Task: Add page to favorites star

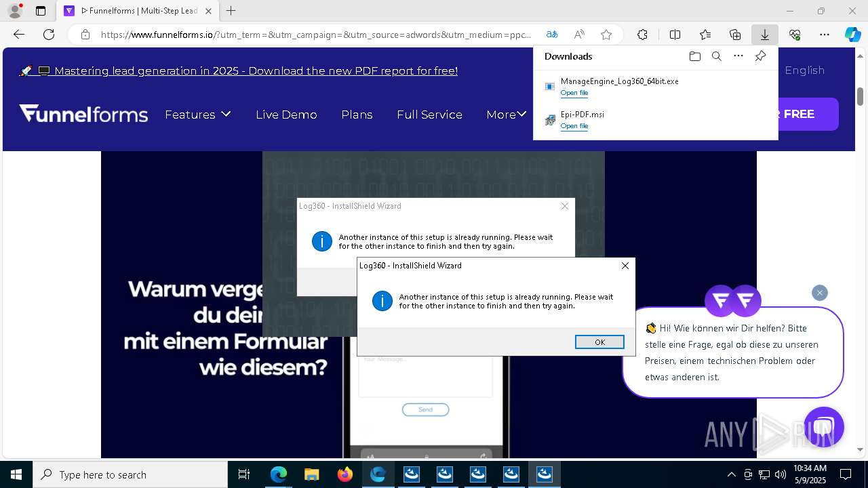Action: [606, 35]
